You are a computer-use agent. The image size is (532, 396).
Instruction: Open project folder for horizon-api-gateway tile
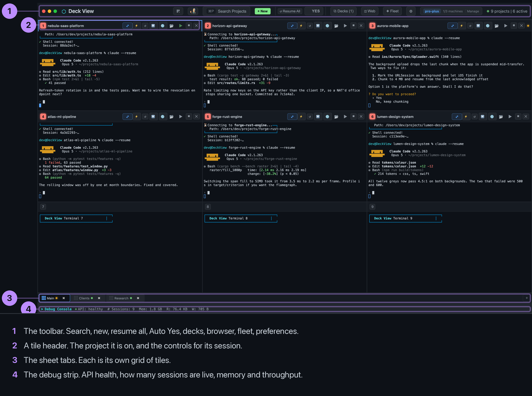pyautogui.click(x=336, y=26)
